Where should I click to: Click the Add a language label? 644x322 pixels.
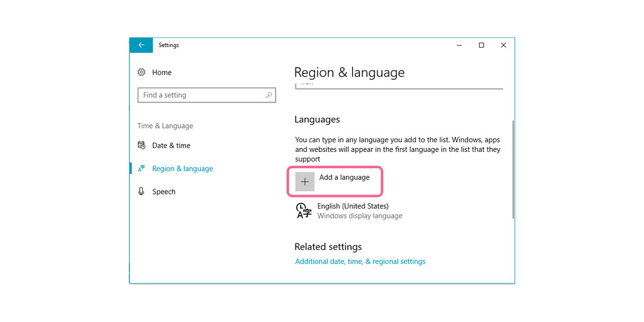(344, 177)
